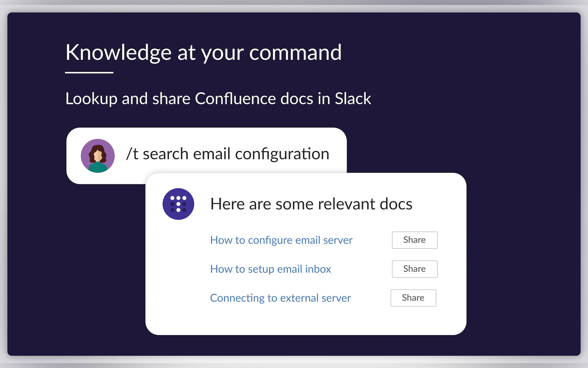
Task: Click the word 'command' in the heading
Action: tap(295, 53)
